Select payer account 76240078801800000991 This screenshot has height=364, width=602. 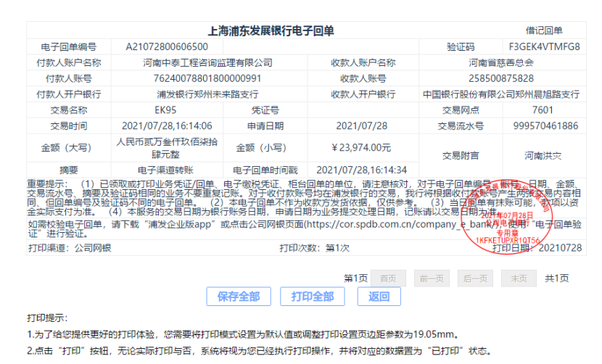tap(207, 78)
